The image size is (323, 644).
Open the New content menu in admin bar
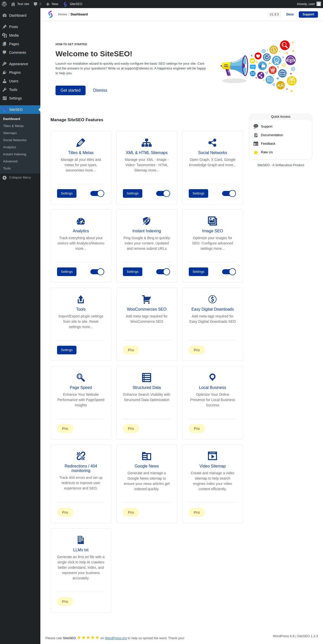click(x=52, y=4)
